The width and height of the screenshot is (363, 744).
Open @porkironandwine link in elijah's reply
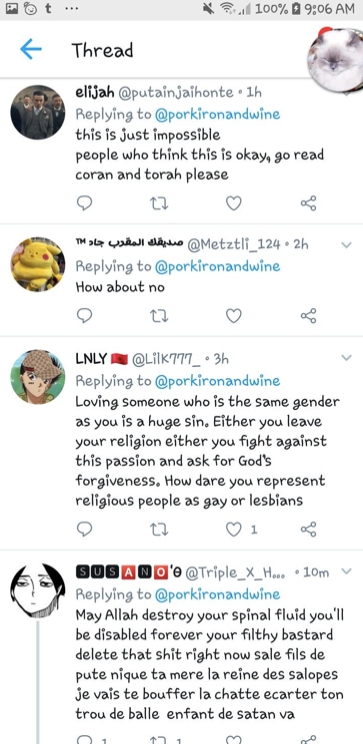217,114
